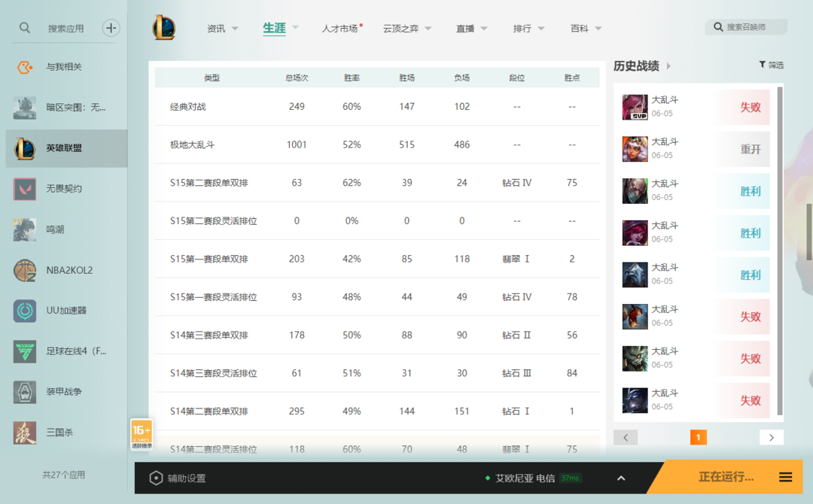The width and height of the screenshot is (813, 504).
Task: Click the 正在运行 button
Action: [726, 477]
